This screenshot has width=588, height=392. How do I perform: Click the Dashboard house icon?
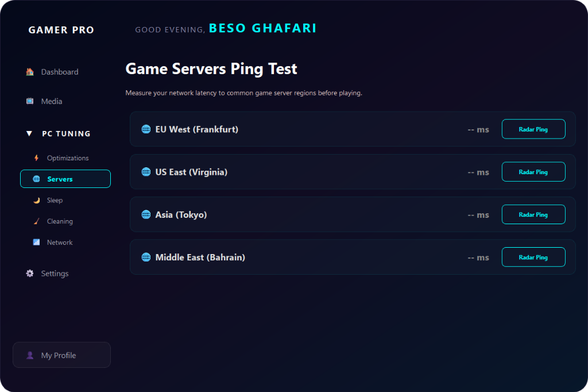pos(30,72)
